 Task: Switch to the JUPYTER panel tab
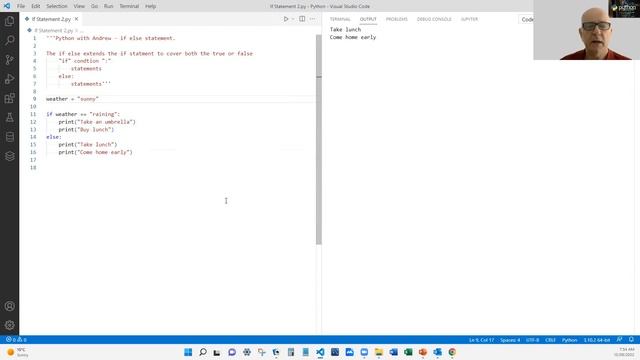(x=469, y=19)
